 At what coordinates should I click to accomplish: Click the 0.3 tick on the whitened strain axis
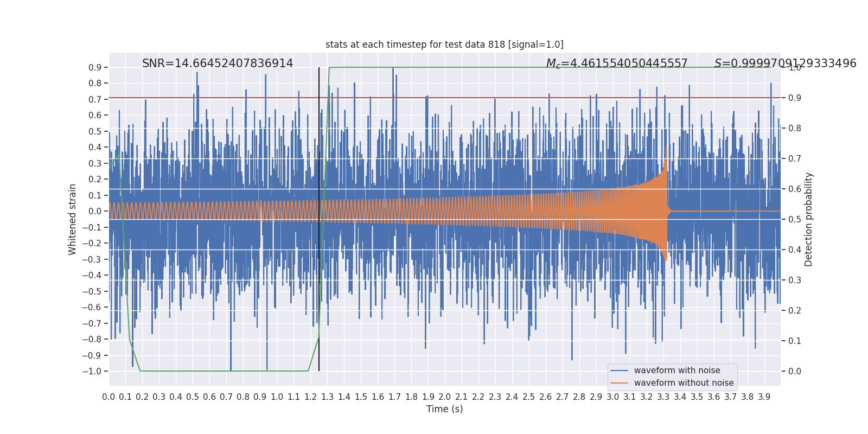coord(95,164)
